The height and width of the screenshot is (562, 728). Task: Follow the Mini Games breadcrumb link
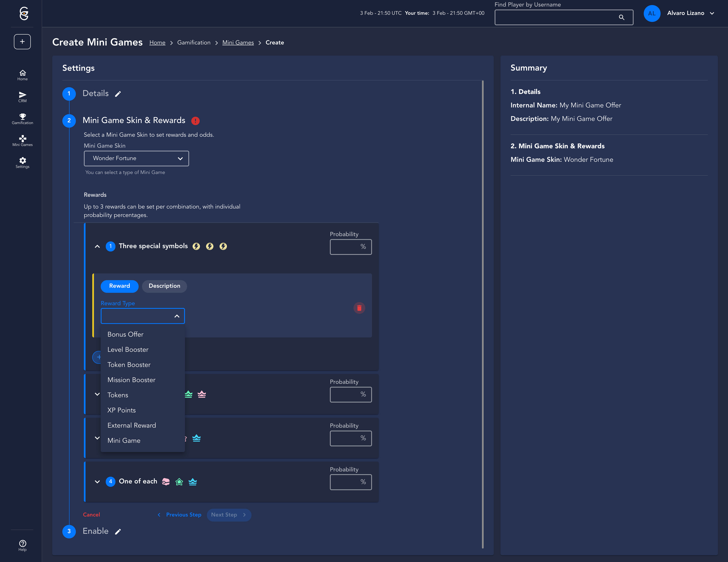click(238, 43)
